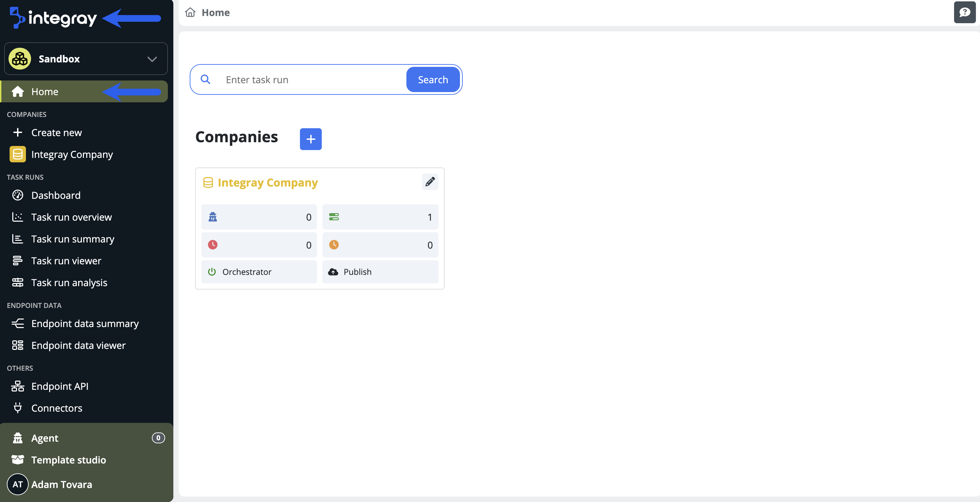
Task: Click the red clock icon tile
Action: click(259, 245)
